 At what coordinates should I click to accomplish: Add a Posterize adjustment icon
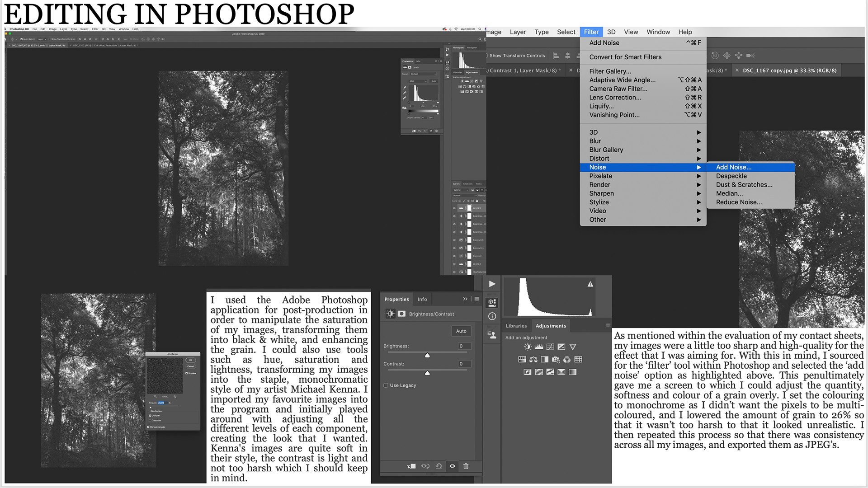point(539,372)
